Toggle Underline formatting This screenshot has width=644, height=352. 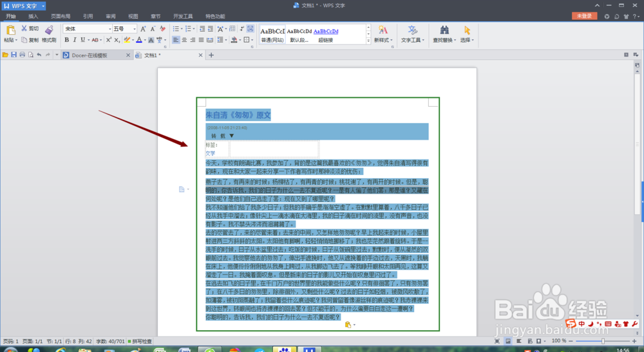(82, 40)
